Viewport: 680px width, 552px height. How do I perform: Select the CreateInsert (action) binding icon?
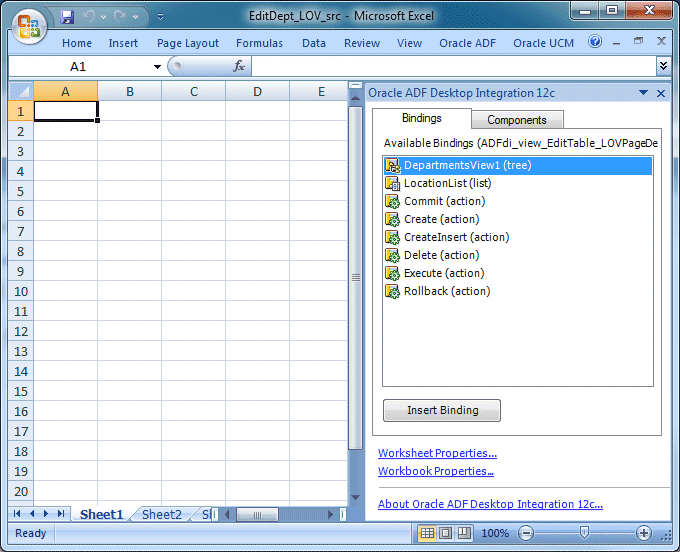(392, 237)
